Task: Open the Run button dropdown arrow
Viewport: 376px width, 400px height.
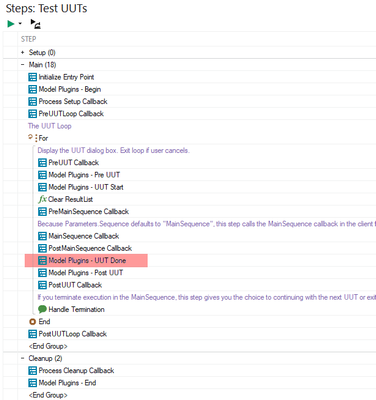Action: [20, 24]
